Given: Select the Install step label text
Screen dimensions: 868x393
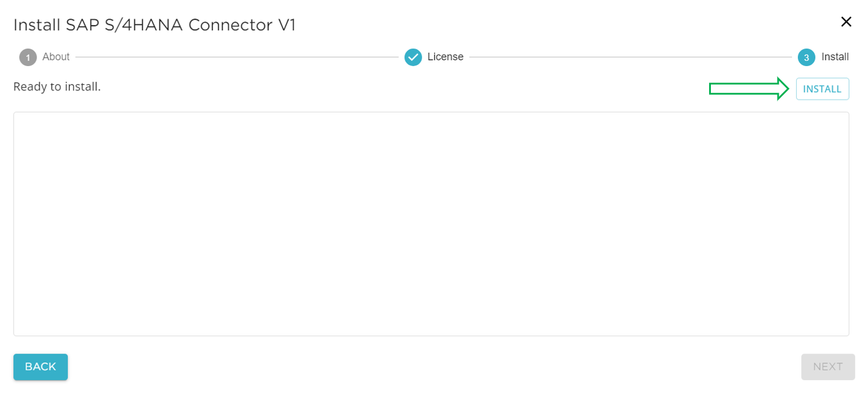Looking at the screenshot, I should point(835,57).
